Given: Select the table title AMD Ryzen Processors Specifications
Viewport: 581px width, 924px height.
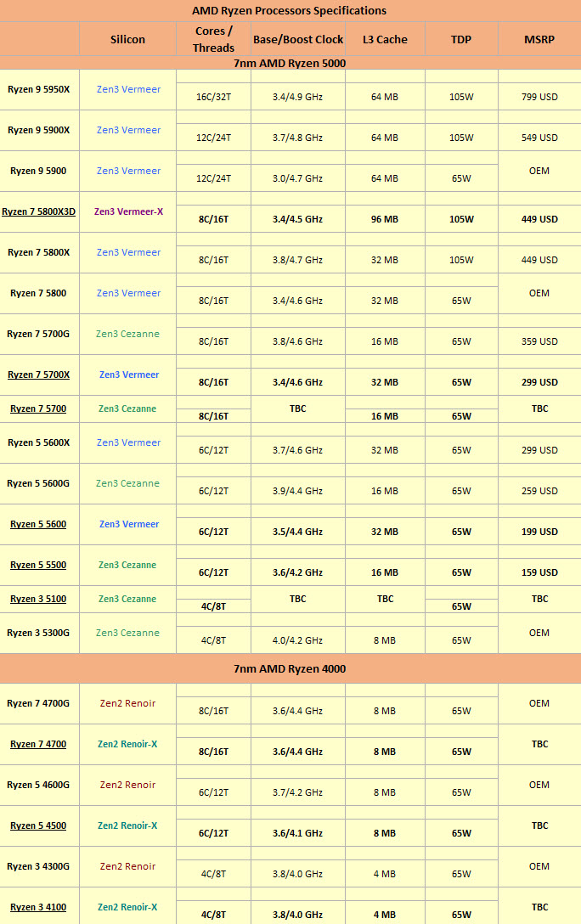Looking at the screenshot, I should pos(290,10).
